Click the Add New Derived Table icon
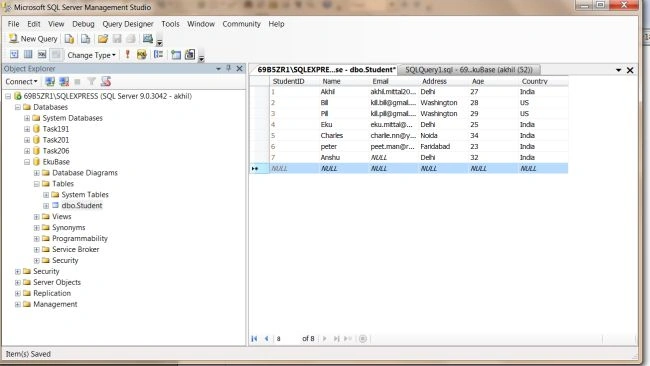This screenshot has width=650, height=366. (x=190, y=55)
